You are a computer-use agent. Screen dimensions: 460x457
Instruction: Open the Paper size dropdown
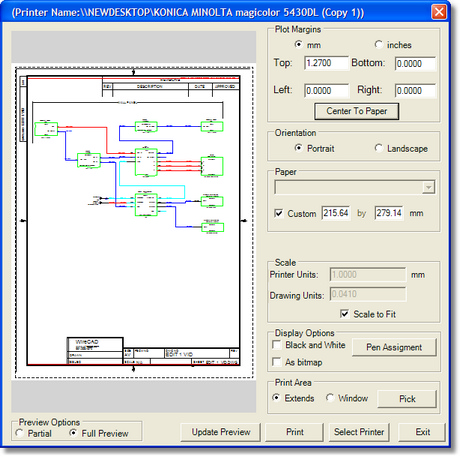click(429, 187)
